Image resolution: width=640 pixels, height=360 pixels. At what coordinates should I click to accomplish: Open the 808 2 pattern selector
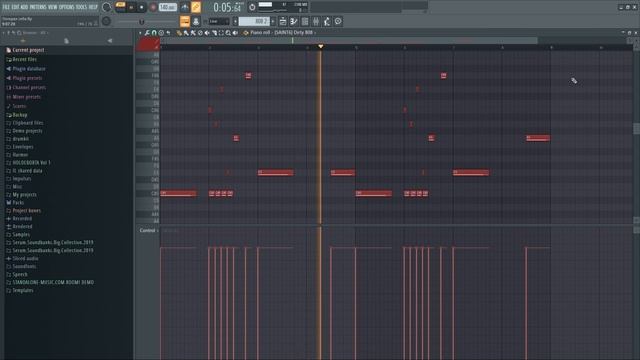pos(254,21)
